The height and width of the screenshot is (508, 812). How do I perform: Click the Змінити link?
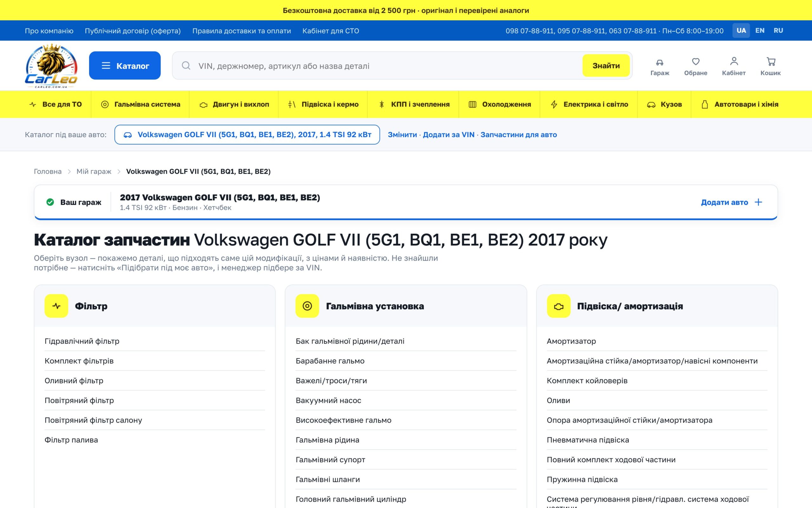point(402,135)
